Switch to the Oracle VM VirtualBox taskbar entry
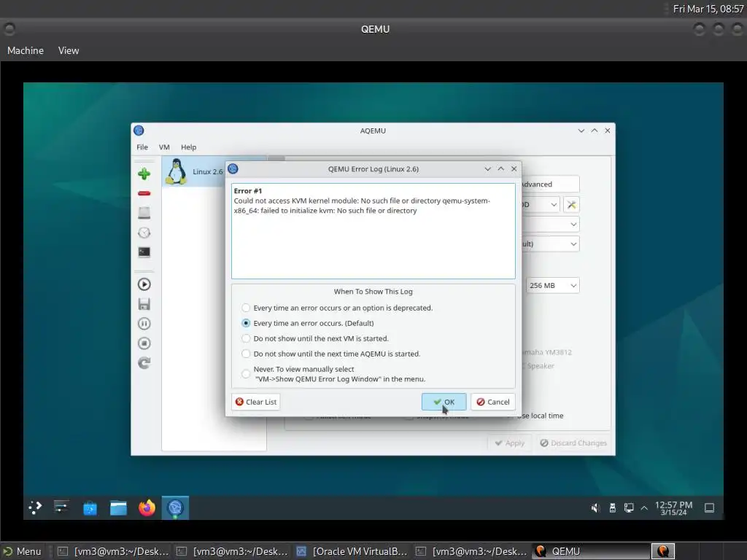 352,551
